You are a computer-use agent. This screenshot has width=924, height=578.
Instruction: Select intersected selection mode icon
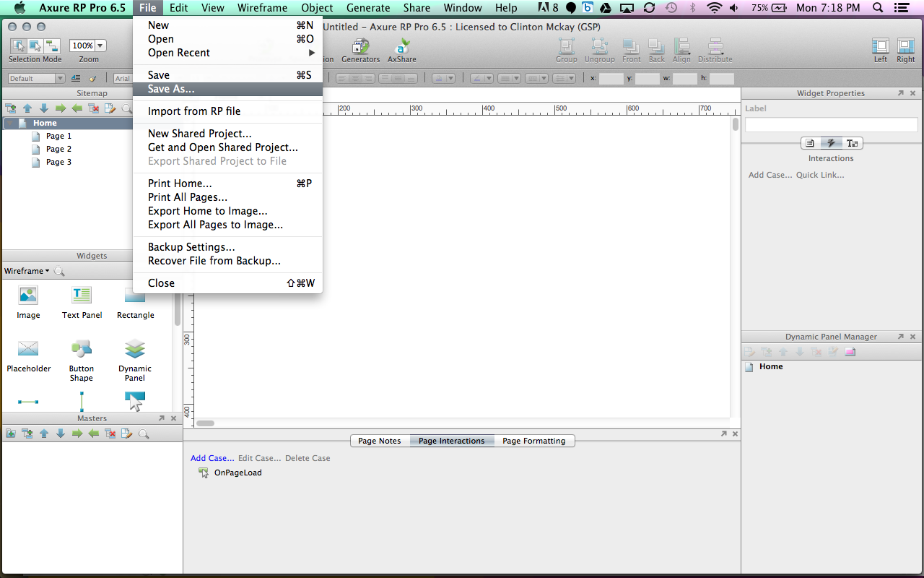[x=19, y=46]
